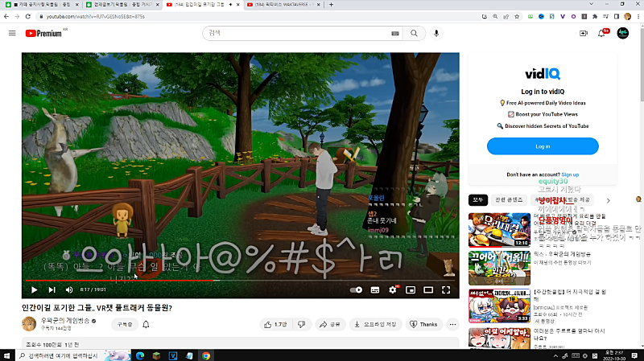The image size is (644, 361).
Task: Like the video showing 1.7만
Action: tap(275, 324)
